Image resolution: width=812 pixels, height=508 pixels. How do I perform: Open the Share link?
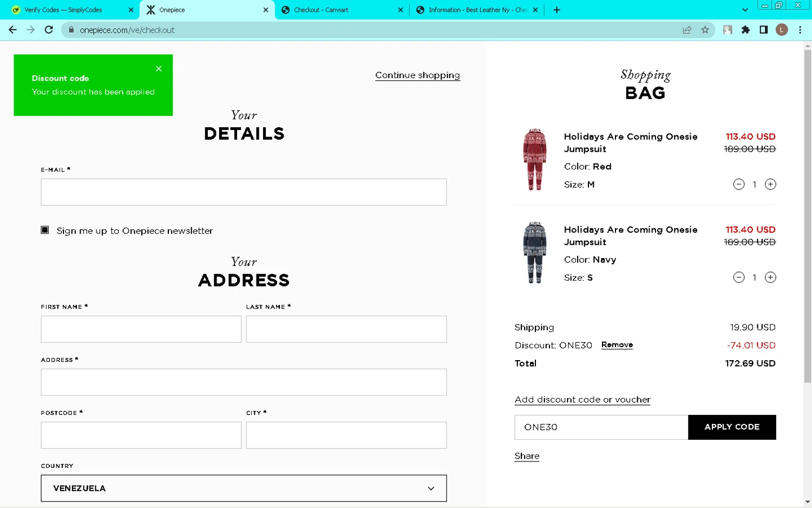point(527,456)
